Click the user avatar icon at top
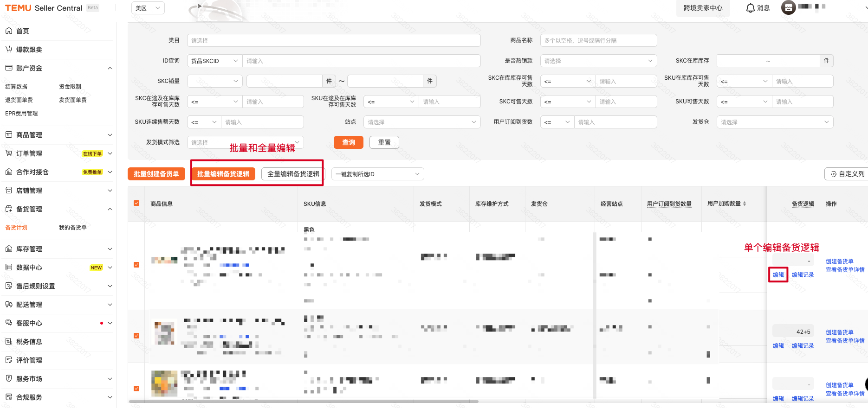 click(x=788, y=7)
